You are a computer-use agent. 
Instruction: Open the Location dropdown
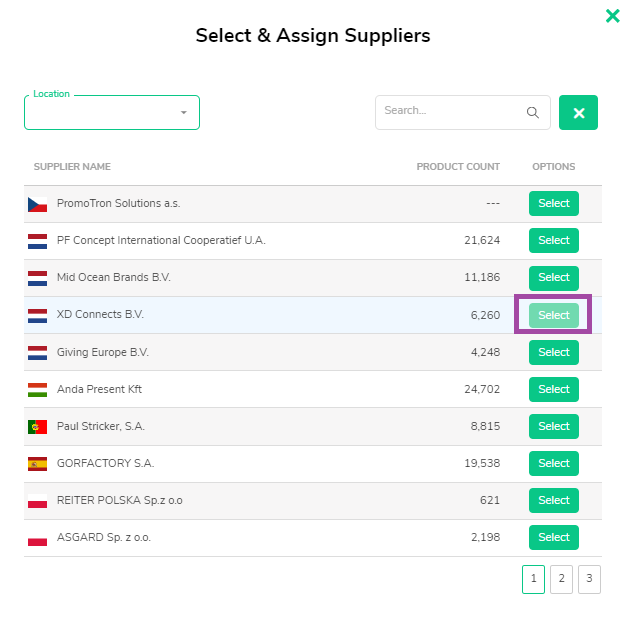point(112,113)
